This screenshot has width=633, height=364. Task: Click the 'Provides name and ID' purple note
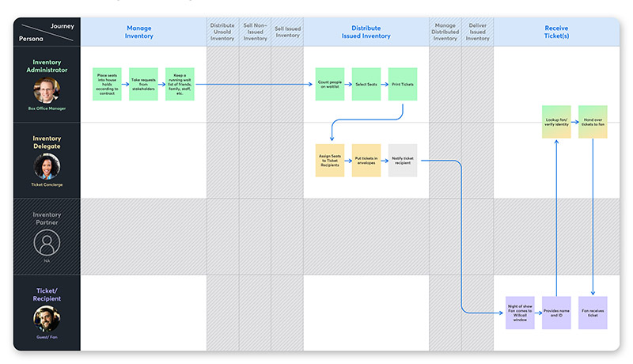point(556,313)
